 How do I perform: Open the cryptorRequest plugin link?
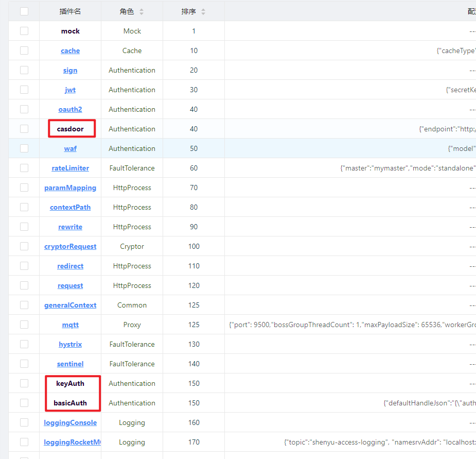click(x=70, y=247)
